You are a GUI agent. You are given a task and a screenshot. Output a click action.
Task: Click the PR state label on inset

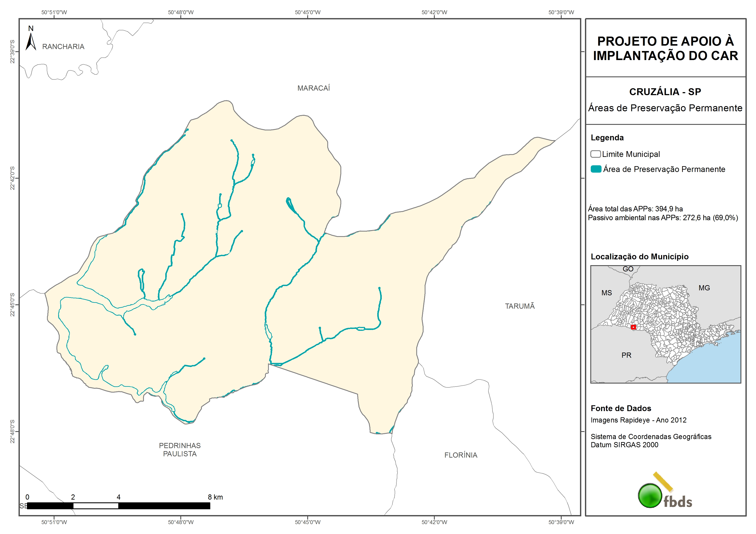click(x=626, y=355)
